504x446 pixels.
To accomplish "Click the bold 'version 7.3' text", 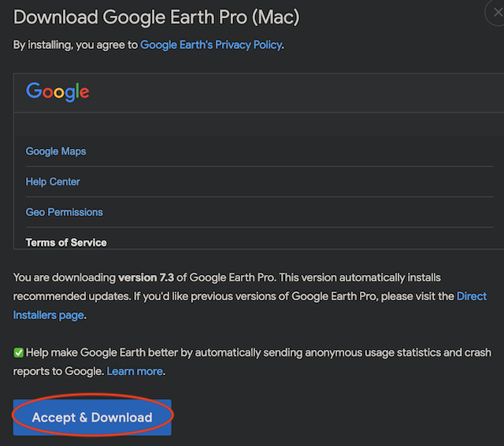I will tap(150, 278).
